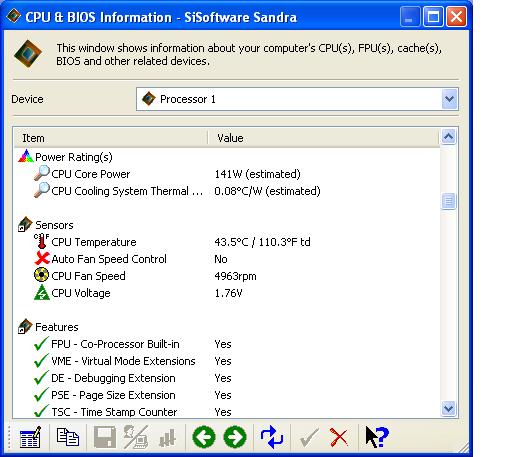Select the CPU Voltage row
This screenshot has height=457, width=512.
[x=227, y=293]
